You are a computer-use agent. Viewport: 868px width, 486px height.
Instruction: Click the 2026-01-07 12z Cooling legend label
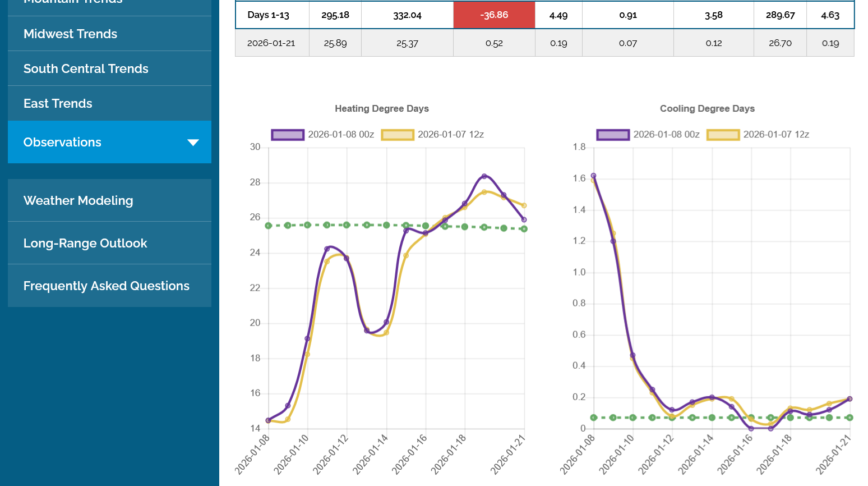(776, 135)
